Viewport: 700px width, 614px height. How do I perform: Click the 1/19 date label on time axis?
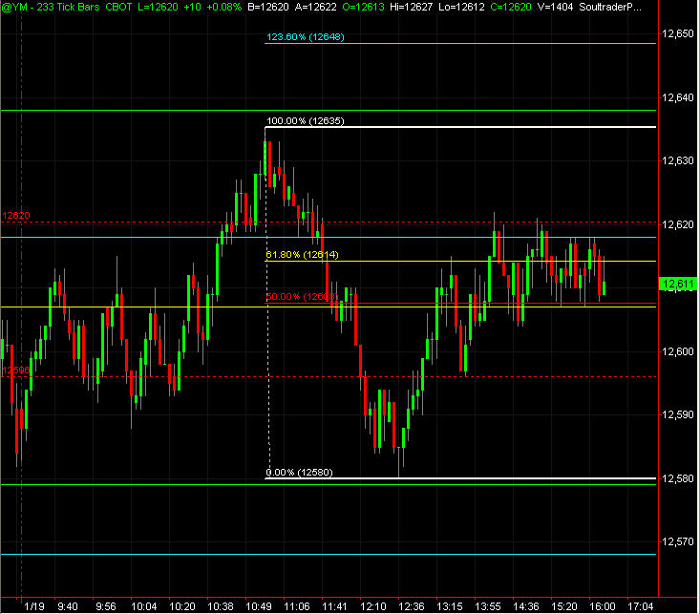[x=34, y=606]
